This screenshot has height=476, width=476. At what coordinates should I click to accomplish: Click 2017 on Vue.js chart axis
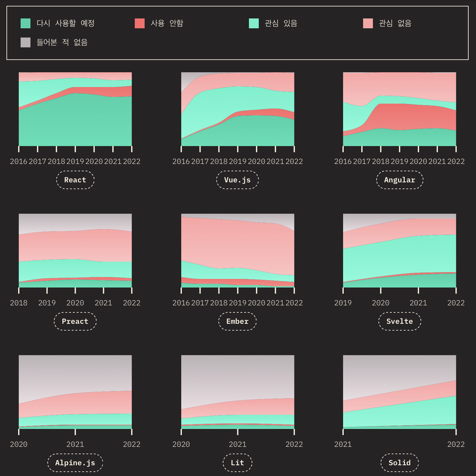point(200,161)
